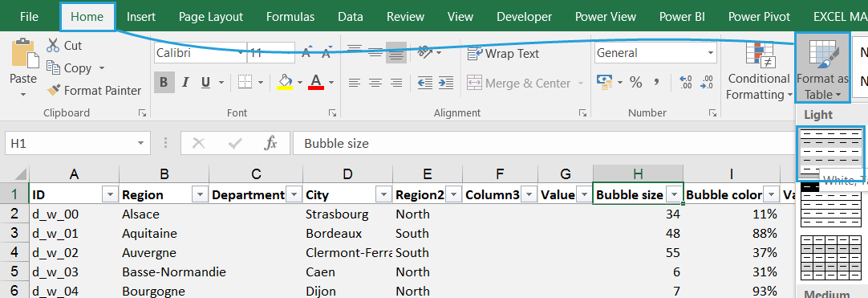The image size is (868, 298).
Task: Switch to the Insert ribbon tab
Action: [x=141, y=17]
